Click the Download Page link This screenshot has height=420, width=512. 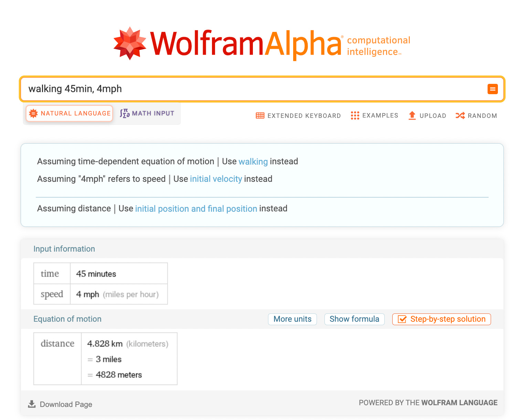click(x=60, y=404)
